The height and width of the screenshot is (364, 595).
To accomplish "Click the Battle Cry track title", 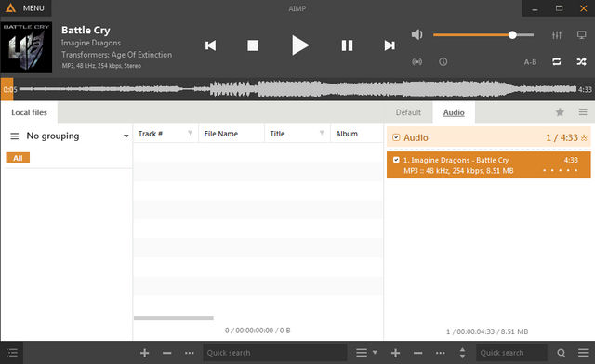I will tap(86, 30).
